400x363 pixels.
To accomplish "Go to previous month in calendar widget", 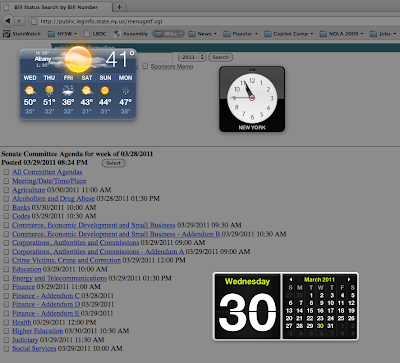I will click(291, 279).
